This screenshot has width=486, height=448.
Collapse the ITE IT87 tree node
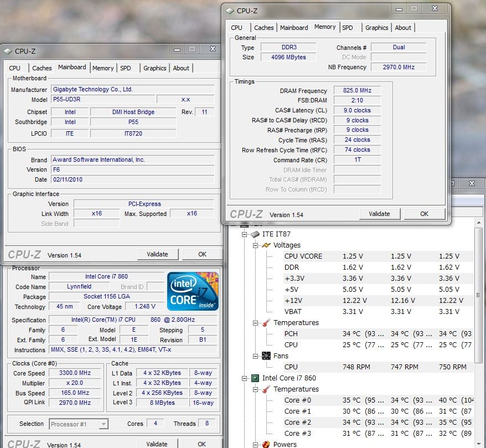[245, 234]
